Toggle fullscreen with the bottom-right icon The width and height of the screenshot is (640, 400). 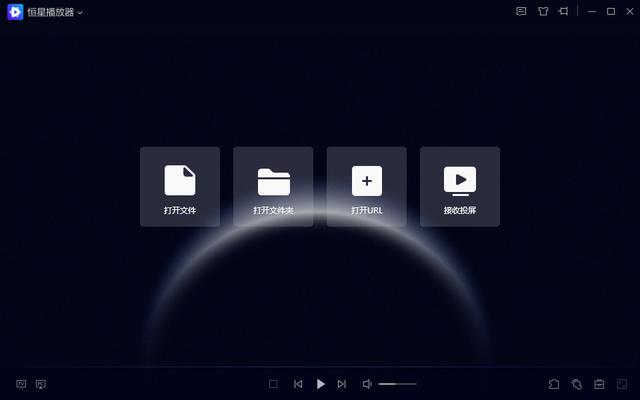[622, 384]
